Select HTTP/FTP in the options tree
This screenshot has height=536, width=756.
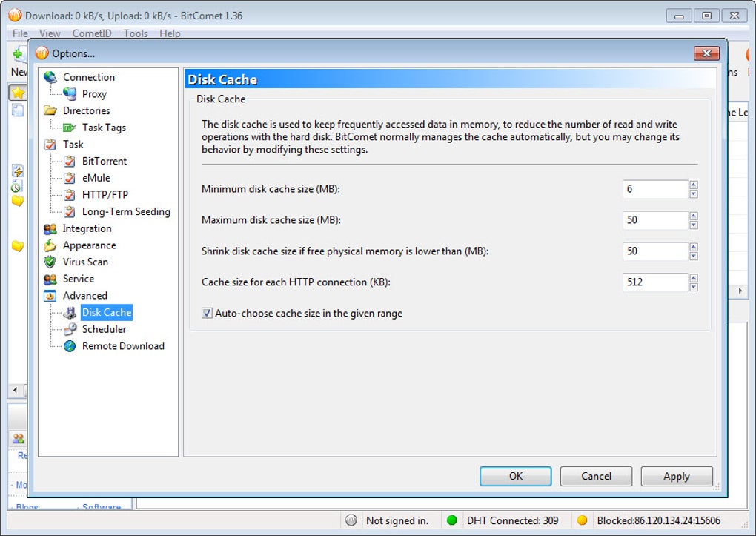point(105,195)
